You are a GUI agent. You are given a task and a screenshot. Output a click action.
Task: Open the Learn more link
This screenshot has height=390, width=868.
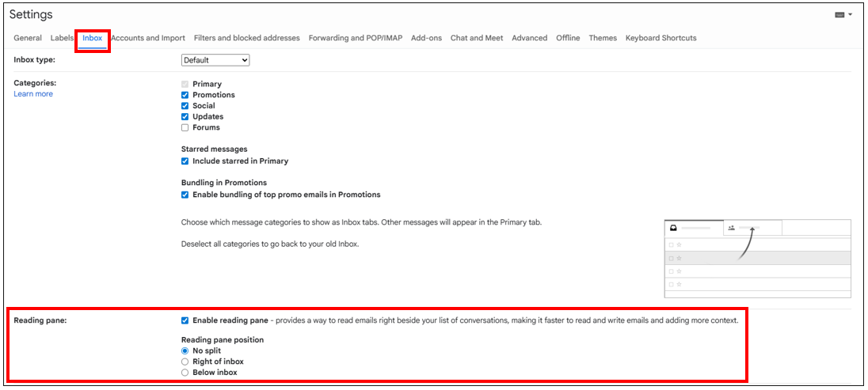(33, 94)
